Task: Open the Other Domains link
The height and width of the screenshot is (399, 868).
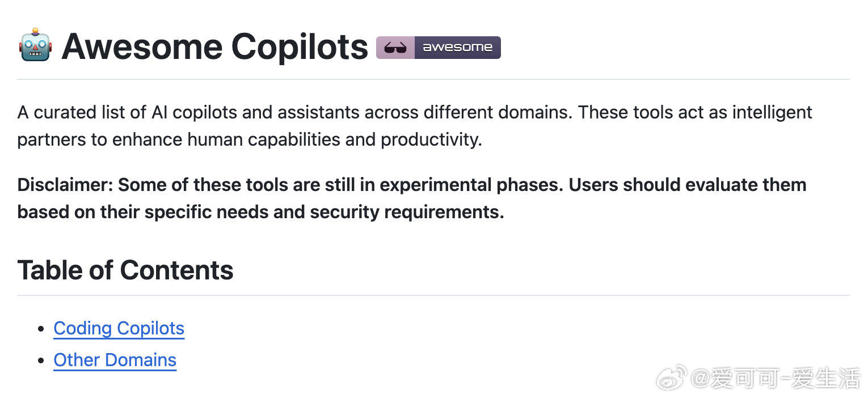Action: coord(115,360)
